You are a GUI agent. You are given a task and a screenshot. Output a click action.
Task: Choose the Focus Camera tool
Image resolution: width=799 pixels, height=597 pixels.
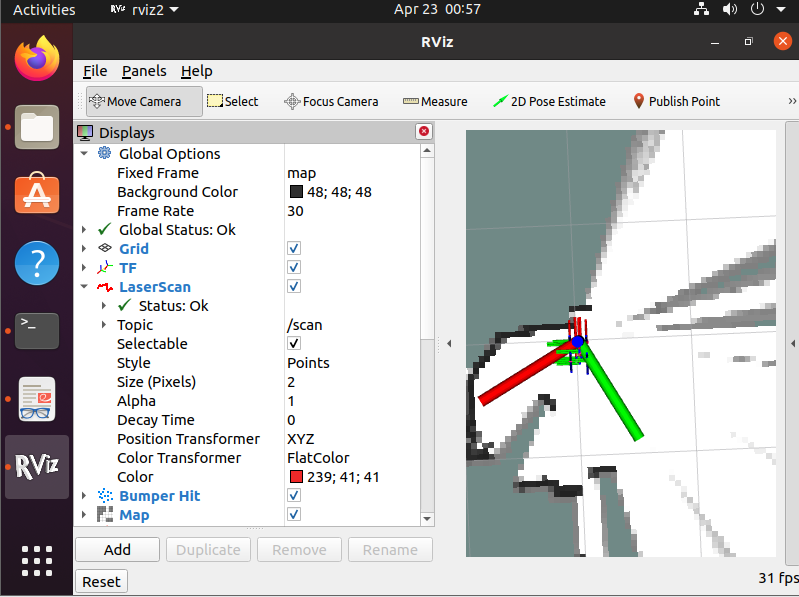(331, 102)
